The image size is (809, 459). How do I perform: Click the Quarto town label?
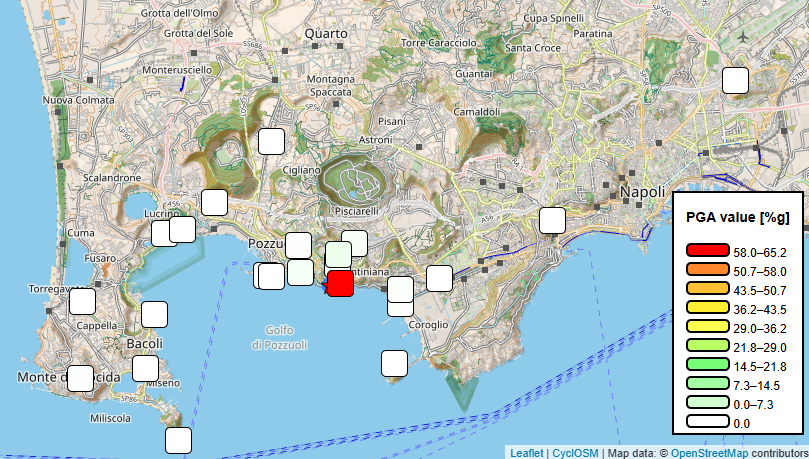[326, 34]
